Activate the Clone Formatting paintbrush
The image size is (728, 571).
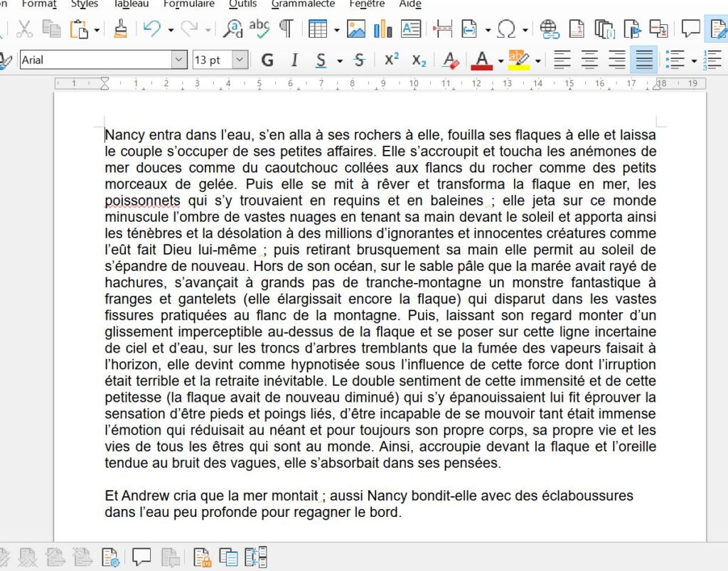pyautogui.click(x=121, y=29)
